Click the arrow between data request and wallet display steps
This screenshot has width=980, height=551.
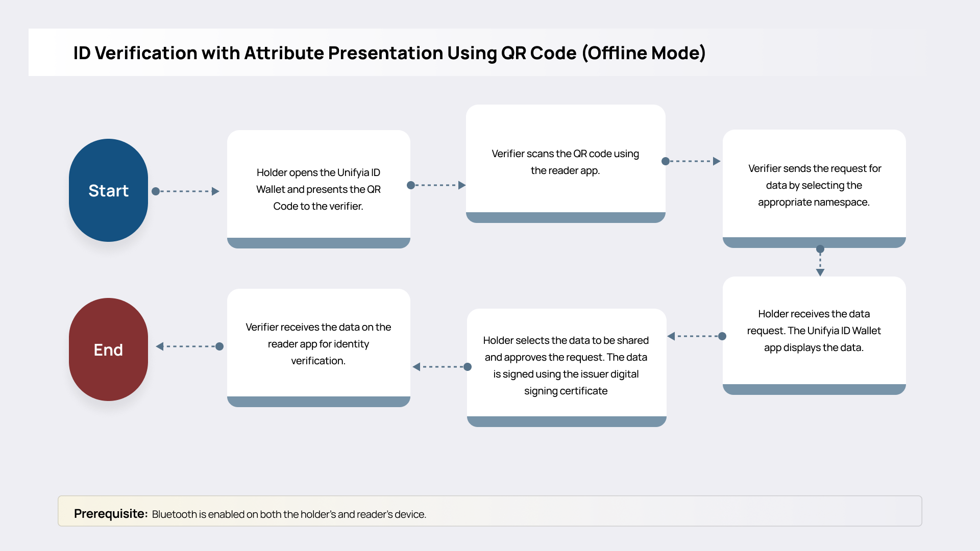click(820, 259)
